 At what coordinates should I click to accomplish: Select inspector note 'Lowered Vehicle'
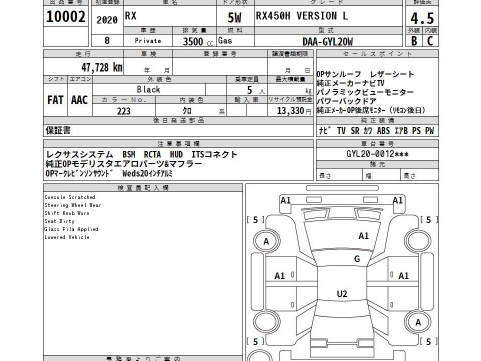tap(67, 237)
